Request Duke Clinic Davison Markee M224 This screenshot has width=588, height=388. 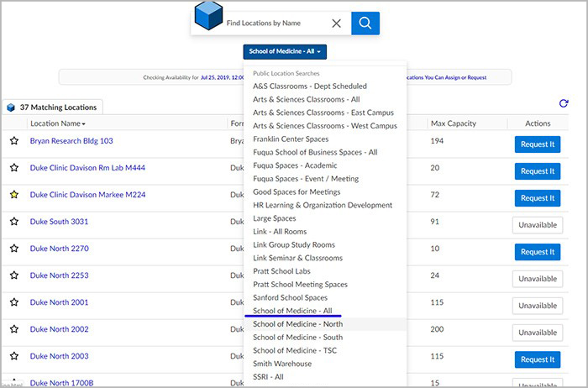(538, 198)
